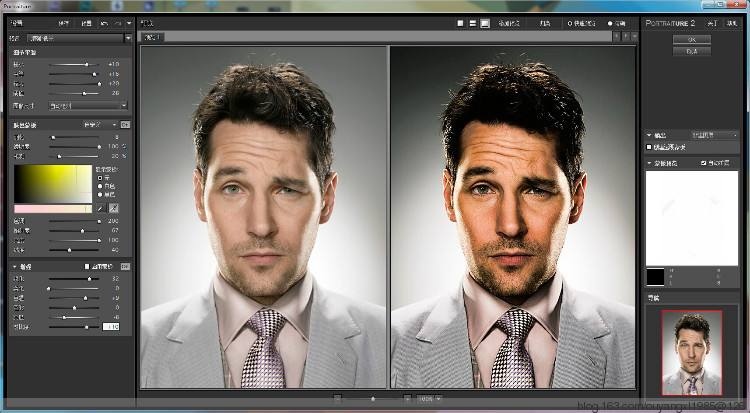
Task: Click the first preview tab above the image
Action: 152,37
